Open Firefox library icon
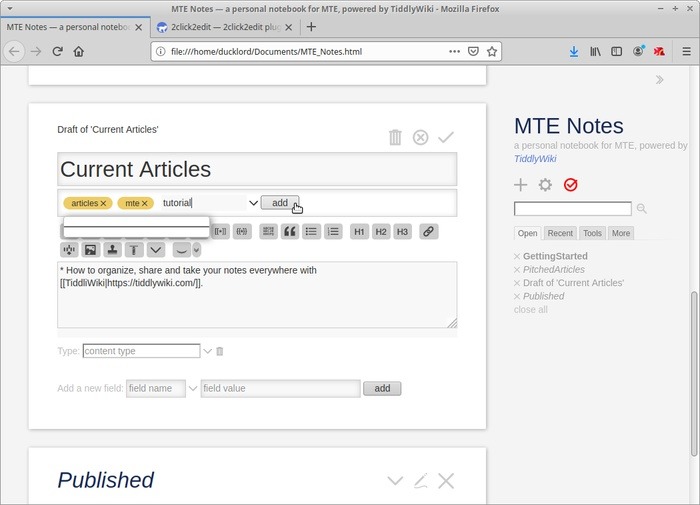Viewport: 700px width, 505px height. (x=595, y=52)
